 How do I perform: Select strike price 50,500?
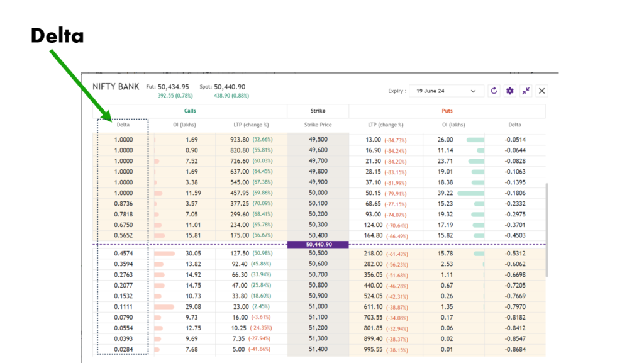point(318,254)
